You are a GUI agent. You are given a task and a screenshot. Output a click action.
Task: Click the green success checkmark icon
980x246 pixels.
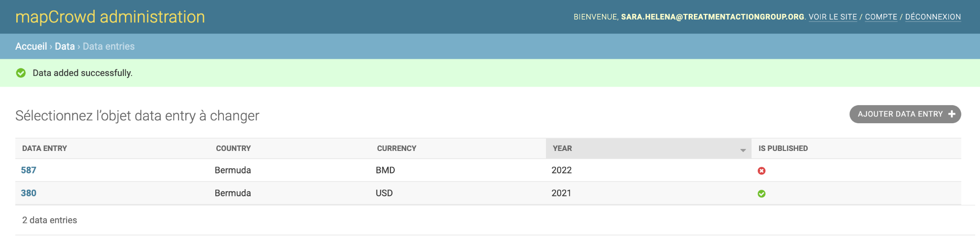pyautogui.click(x=21, y=73)
